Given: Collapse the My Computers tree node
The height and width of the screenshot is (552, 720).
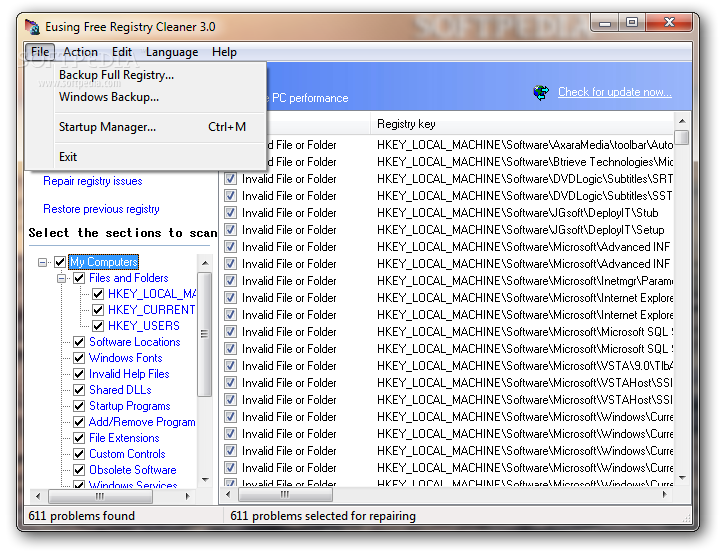Looking at the screenshot, I should (42, 263).
